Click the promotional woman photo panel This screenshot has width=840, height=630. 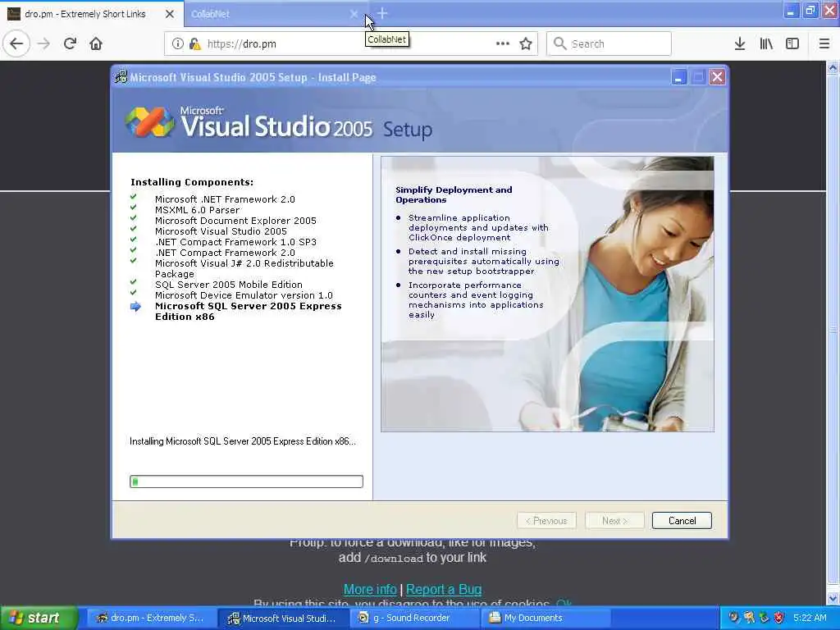pos(547,294)
